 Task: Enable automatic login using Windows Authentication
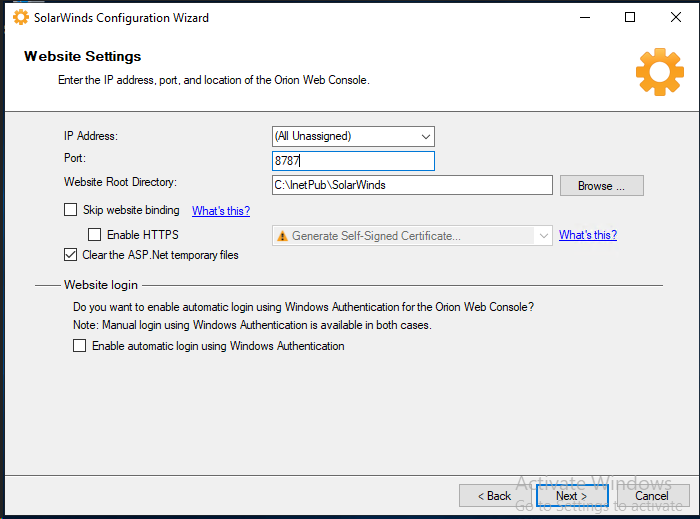pyautogui.click(x=79, y=346)
